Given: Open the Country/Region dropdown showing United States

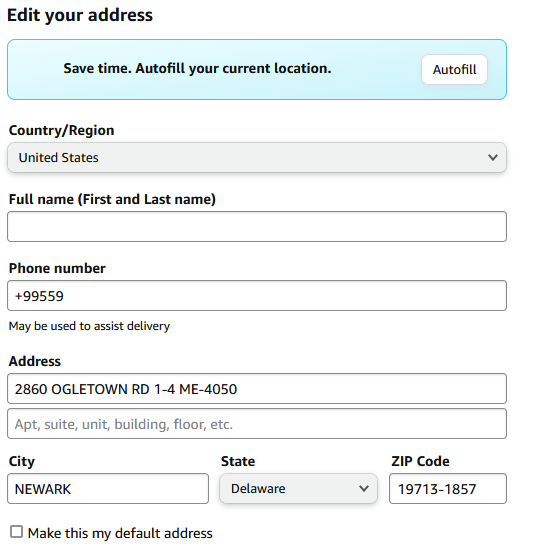Looking at the screenshot, I should click(257, 157).
